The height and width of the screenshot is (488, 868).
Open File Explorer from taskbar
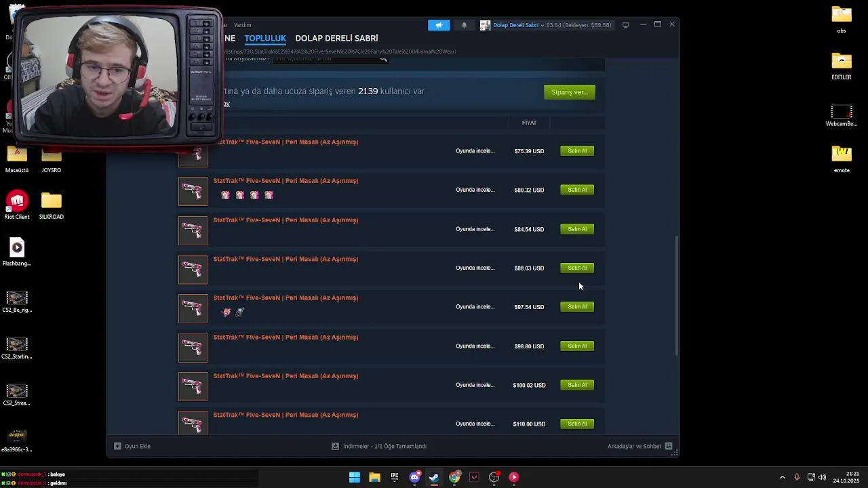(x=374, y=477)
